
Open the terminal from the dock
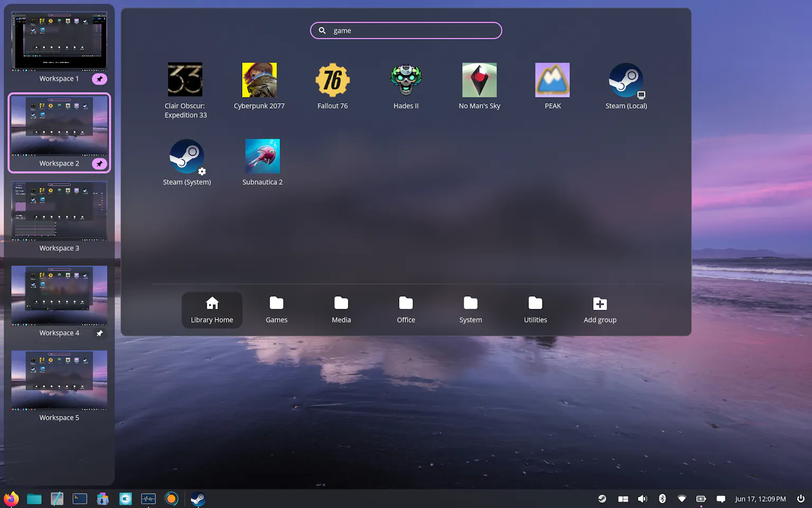[x=80, y=498]
